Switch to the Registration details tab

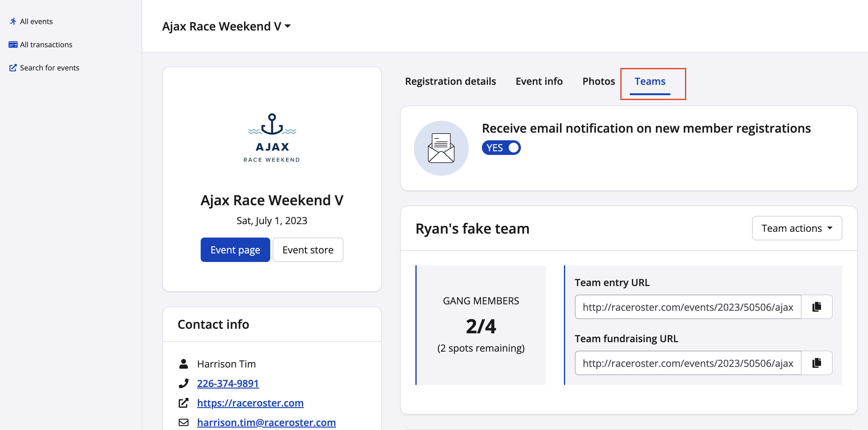pos(450,81)
